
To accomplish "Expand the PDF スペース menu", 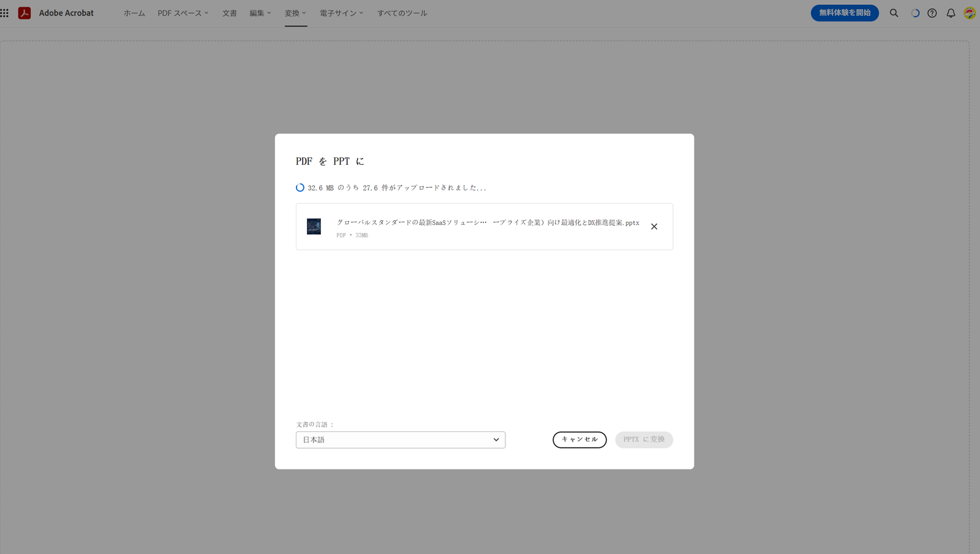I will (x=183, y=13).
